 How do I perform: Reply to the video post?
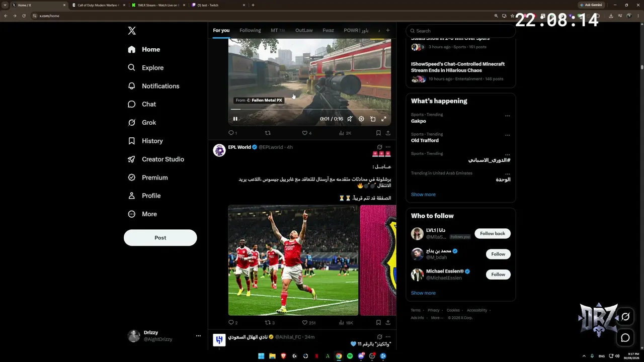(x=232, y=133)
